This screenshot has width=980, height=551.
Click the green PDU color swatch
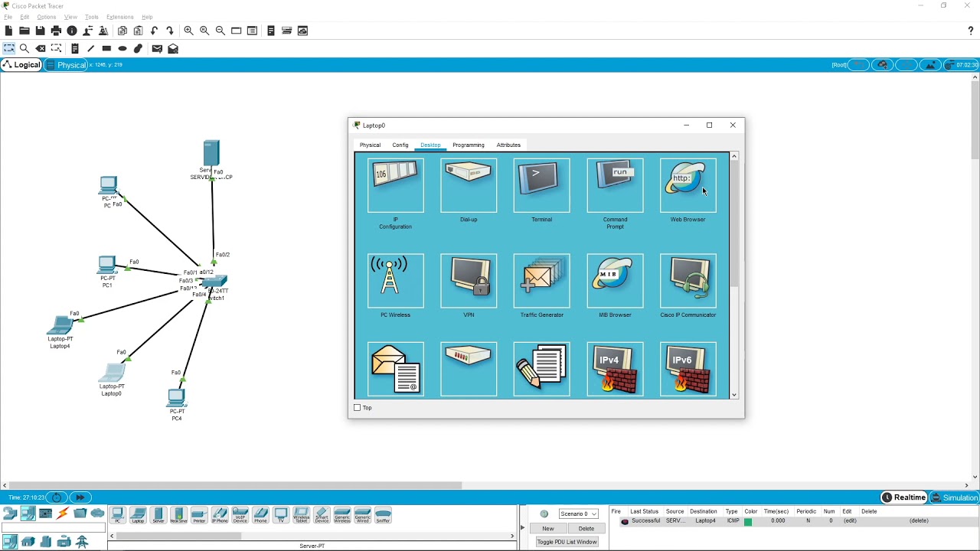pos(748,521)
